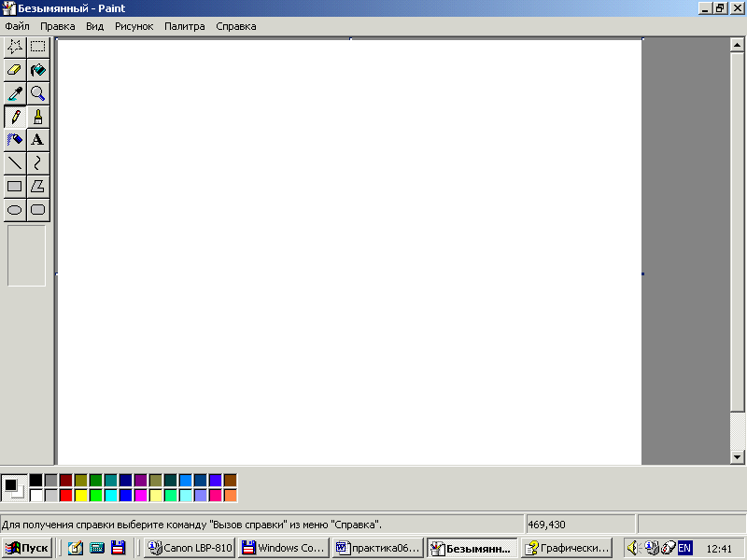
Task: Open the Рисунок menu
Action: tap(134, 27)
